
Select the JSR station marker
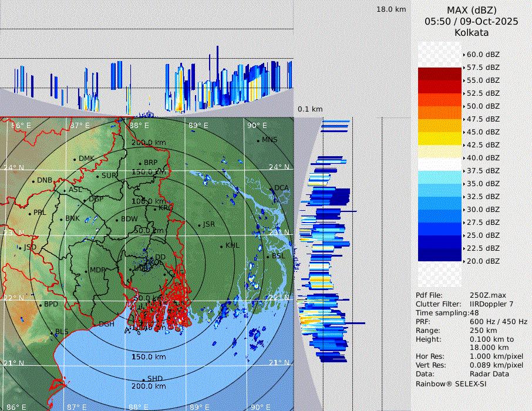(x=199, y=225)
